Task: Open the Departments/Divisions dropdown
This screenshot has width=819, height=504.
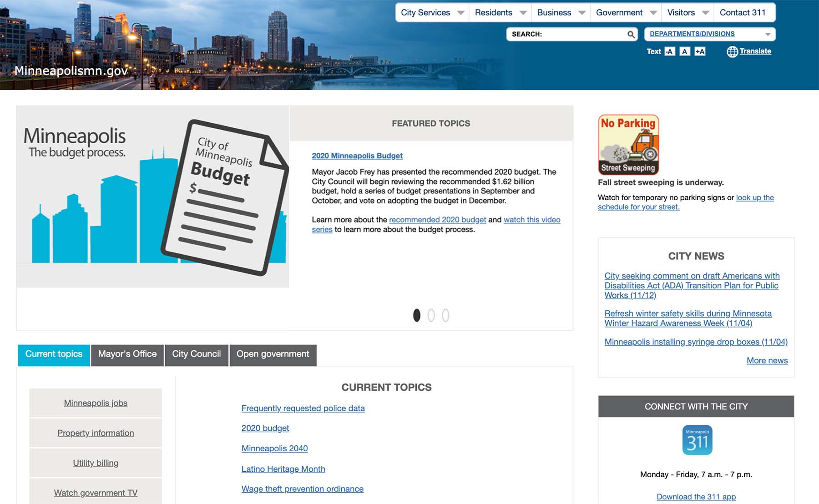Action: pos(710,34)
